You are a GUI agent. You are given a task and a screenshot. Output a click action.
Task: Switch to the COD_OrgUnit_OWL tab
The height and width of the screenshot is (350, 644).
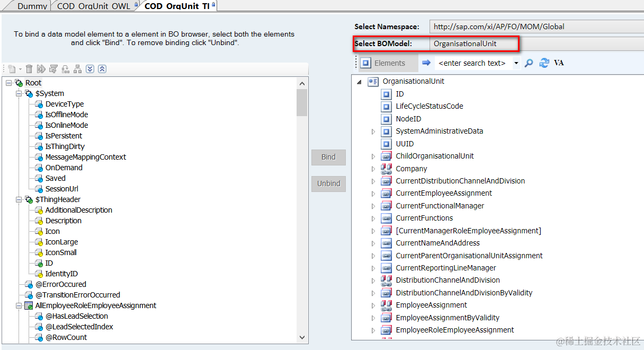[93, 6]
